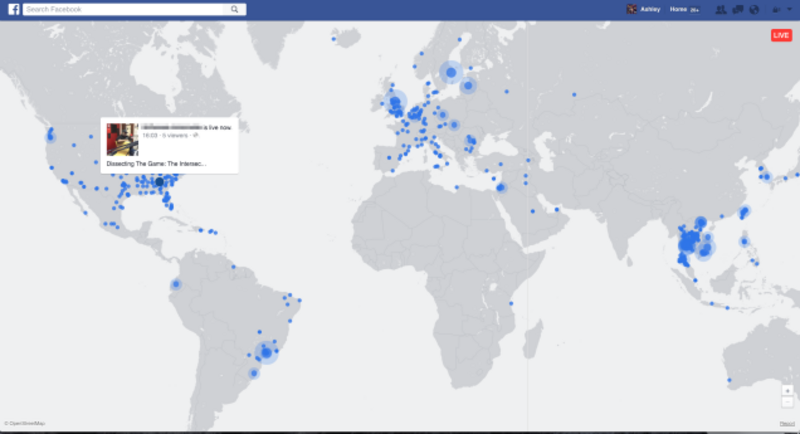Zoom out on the map
Viewport: 800px width, 434px height.
click(x=788, y=401)
